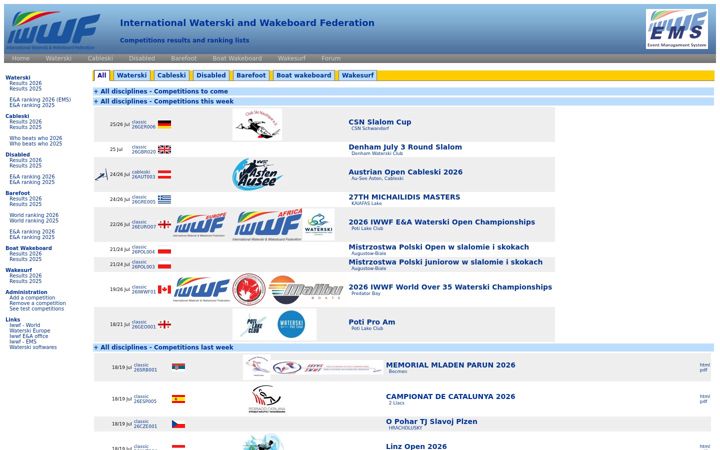Select the All tab
The image size is (720, 450).
(x=102, y=75)
